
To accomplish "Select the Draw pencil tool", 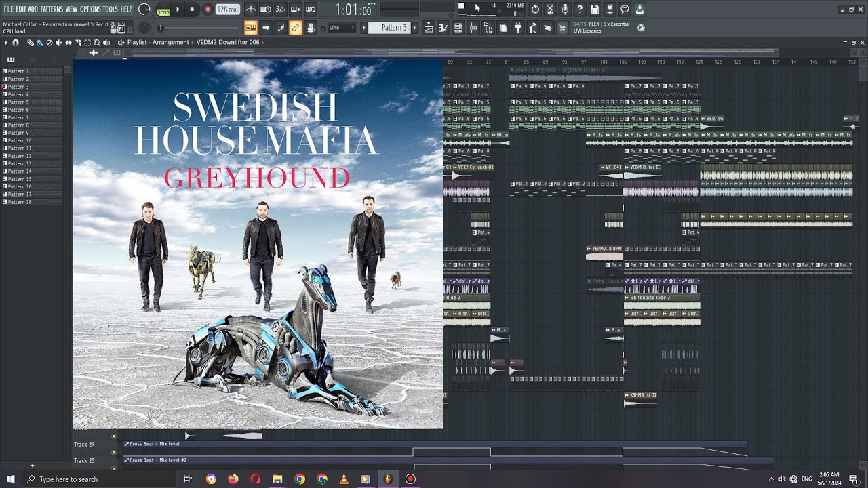I will (31, 42).
